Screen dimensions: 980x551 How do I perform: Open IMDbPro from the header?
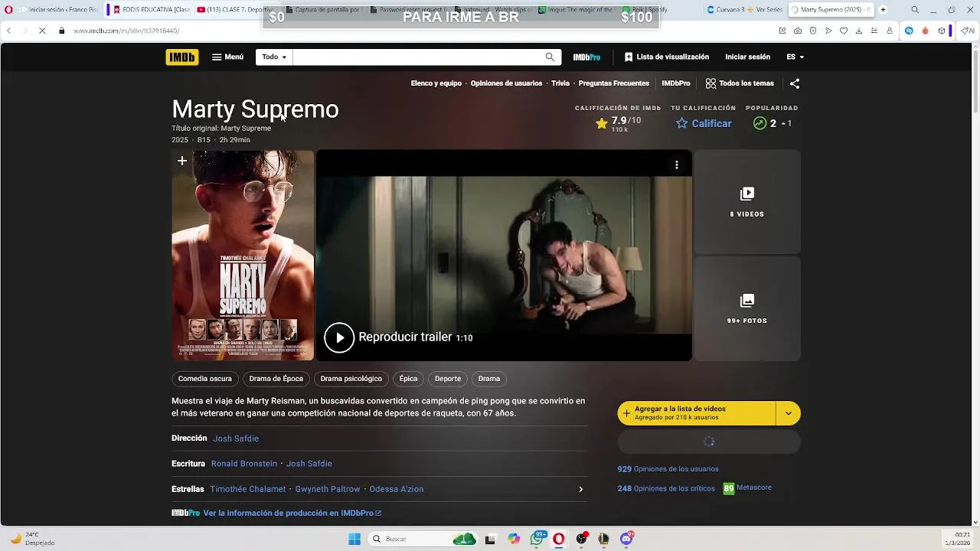586,57
